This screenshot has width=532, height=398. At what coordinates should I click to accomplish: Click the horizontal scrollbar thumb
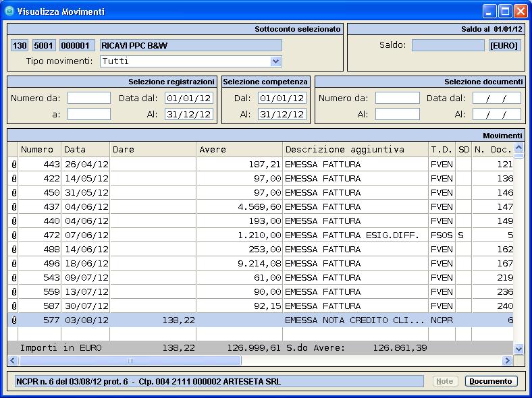130,360
